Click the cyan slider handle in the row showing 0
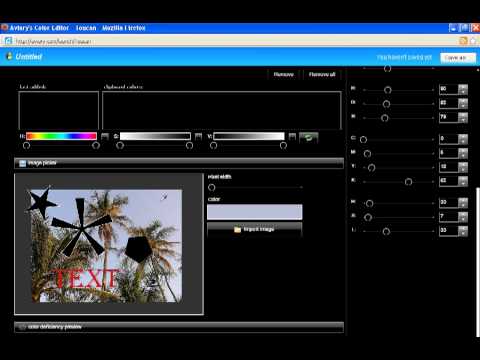The image size is (480, 360). pos(363,139)
